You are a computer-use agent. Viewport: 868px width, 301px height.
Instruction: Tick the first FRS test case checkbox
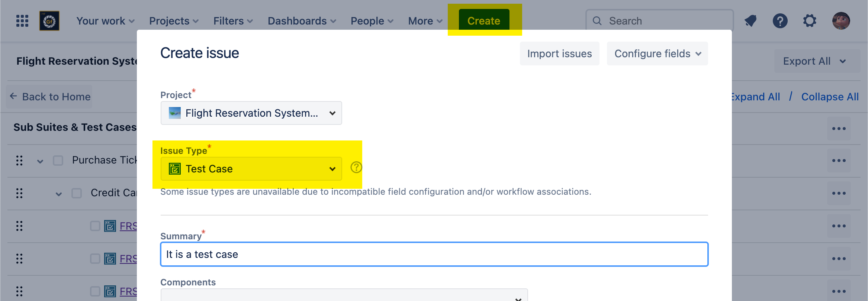[95, 226]
